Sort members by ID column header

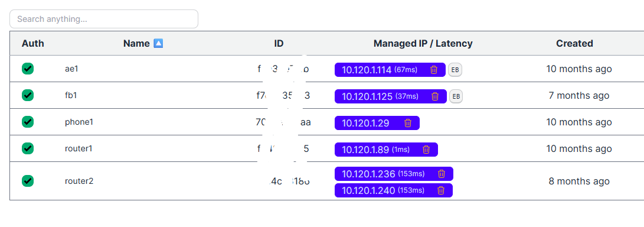[x=279, y=43]
